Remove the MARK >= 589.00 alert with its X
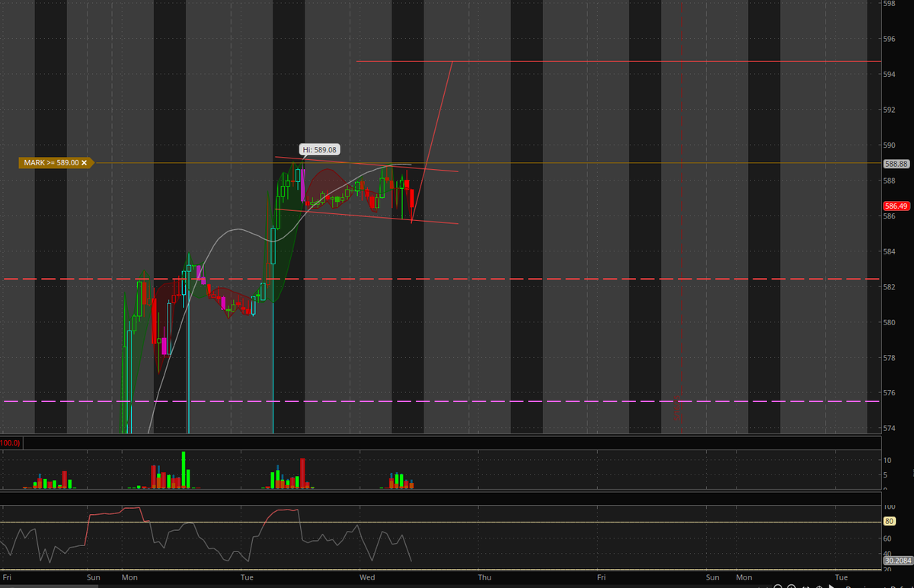Image resolution: width=914 pixels, height=588 pixels. click(84, 162)
